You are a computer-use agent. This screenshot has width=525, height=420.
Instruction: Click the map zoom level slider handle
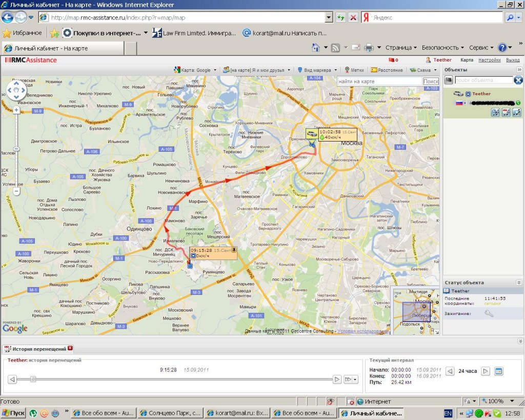click(x=16, y=149)
